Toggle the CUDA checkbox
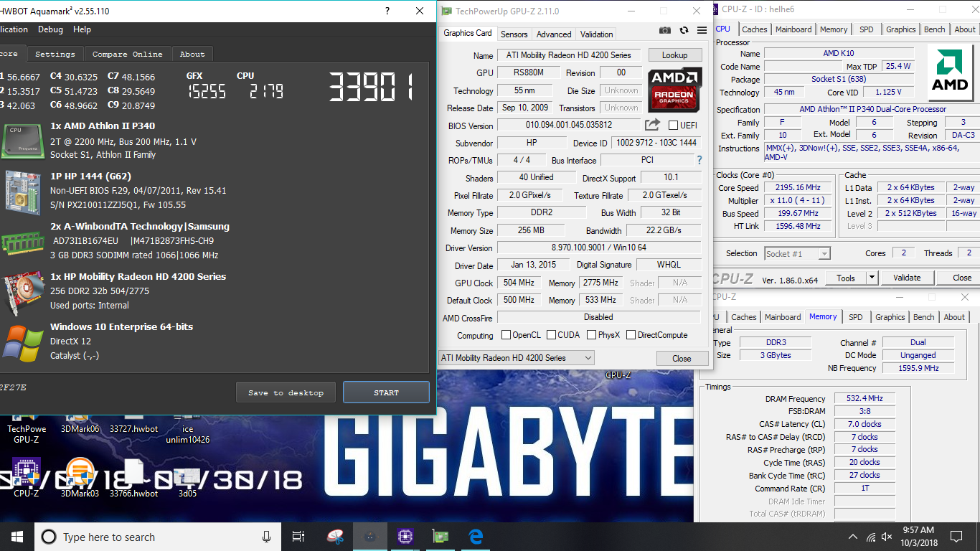The width and height of the screenshot is (980, 551). [x=551, y=335]
